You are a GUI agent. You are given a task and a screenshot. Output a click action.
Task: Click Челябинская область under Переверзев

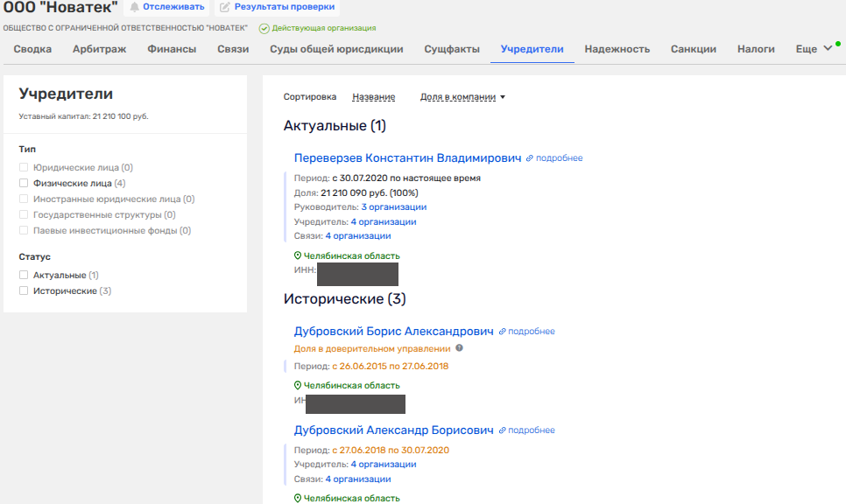[x=352, y=256]
